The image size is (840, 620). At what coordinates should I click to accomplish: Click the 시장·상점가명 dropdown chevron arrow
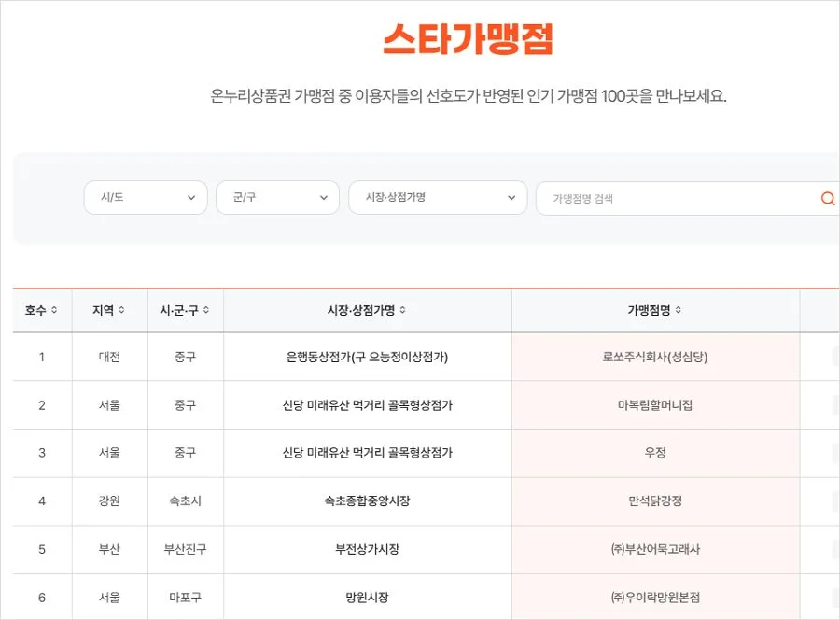click(x=511, y=197)
